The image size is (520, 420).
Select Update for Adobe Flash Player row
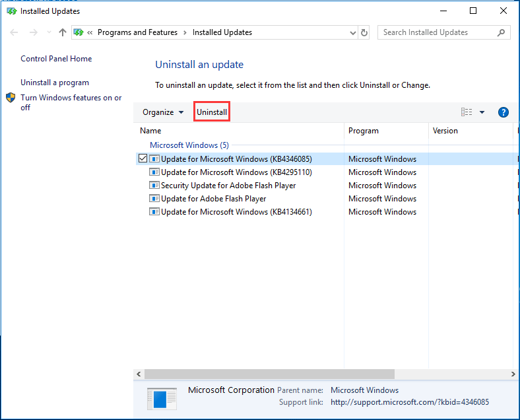pos(214,199)
